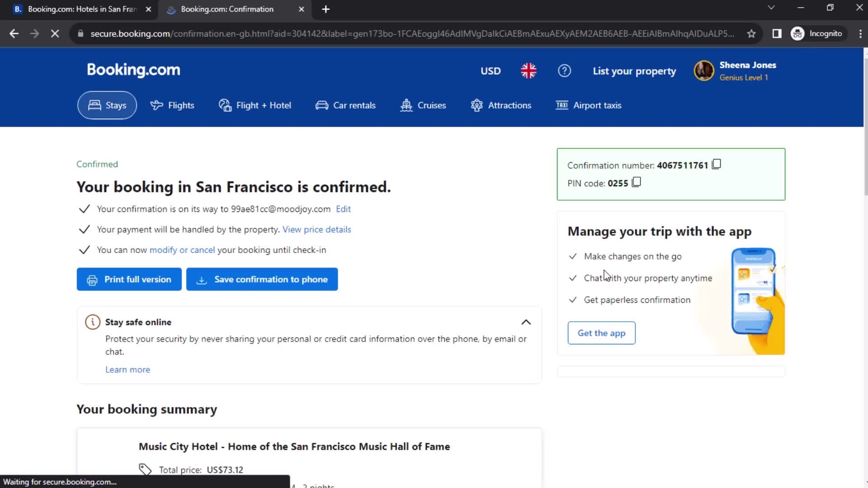The height and width of the screenshot is (488, 868).
Task: Collapse the Stay safe online section
Action: point(525,322)
